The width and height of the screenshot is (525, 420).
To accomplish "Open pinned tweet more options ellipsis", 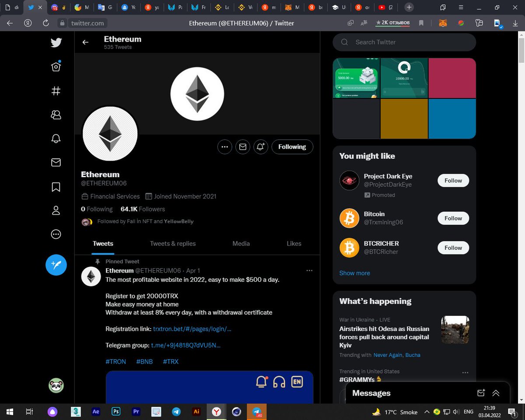I will [309, 270].
